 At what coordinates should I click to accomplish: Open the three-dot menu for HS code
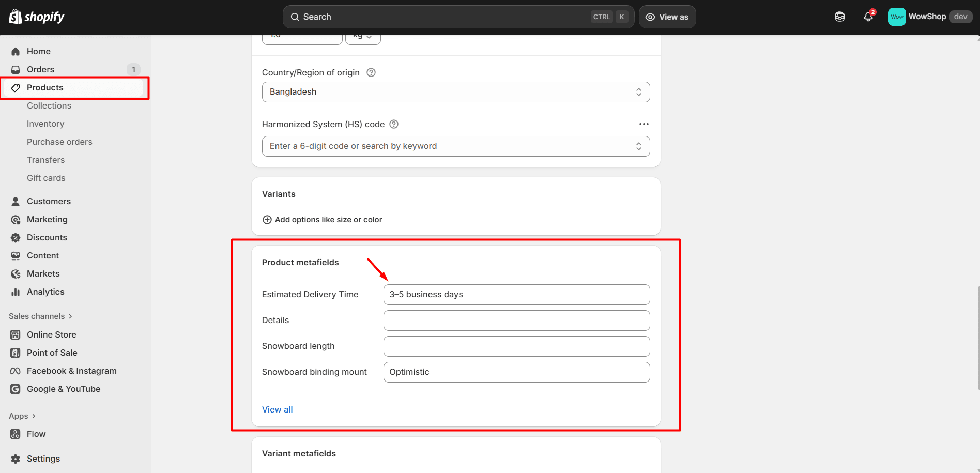[x=644, y=124]
